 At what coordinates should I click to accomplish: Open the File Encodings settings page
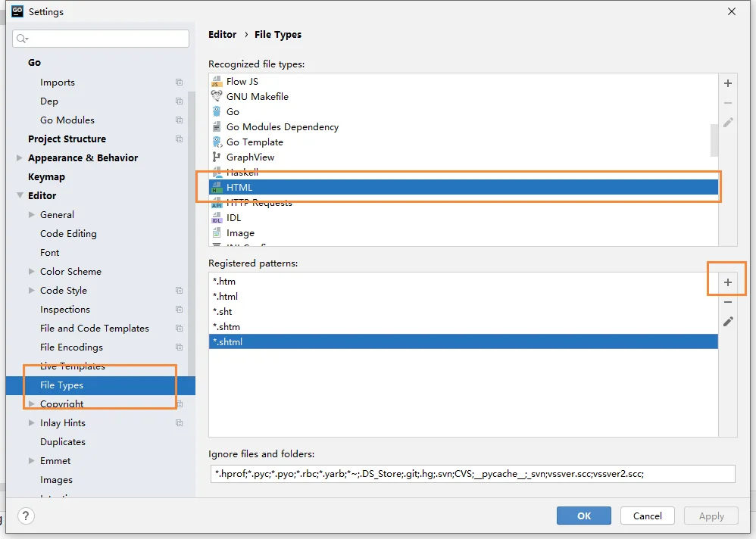[71, 347]
